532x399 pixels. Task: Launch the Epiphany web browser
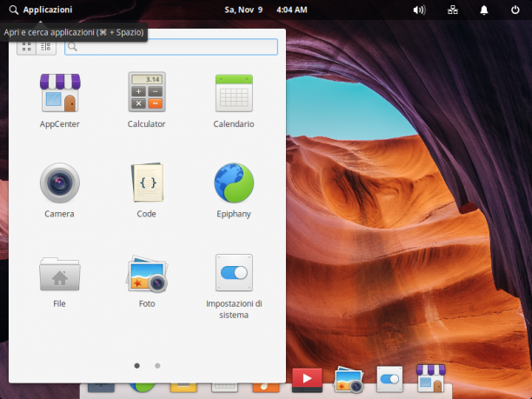tap(234, 191)
